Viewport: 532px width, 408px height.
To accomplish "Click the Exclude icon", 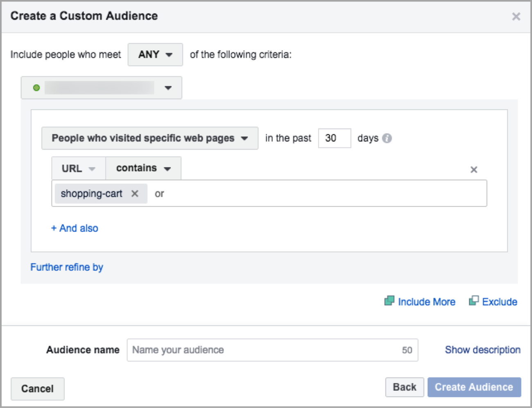I will pyautogui.click(x=473, y=301).
